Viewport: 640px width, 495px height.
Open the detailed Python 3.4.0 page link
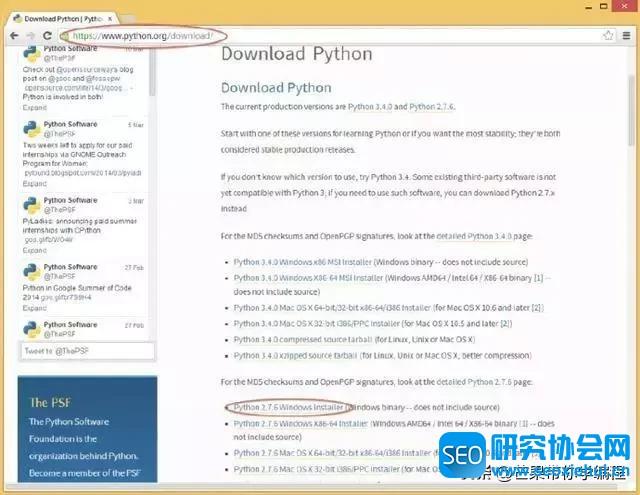tap(474, 236)
